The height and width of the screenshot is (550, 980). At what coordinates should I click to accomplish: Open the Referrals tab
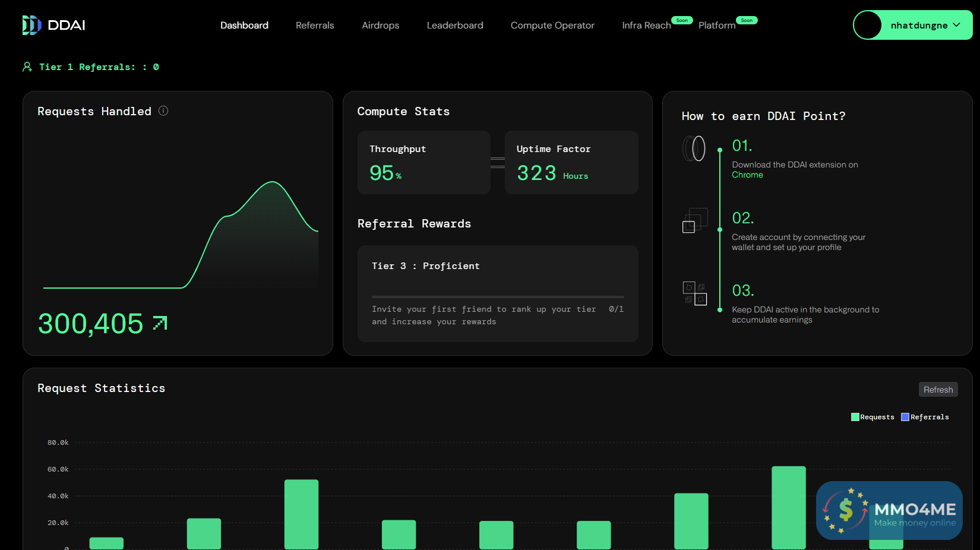click(x=315, y=25)
